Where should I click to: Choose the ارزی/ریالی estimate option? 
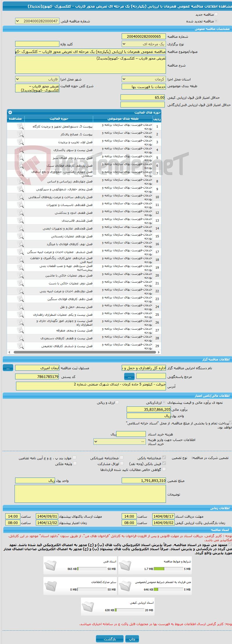(x=164, y=402)
